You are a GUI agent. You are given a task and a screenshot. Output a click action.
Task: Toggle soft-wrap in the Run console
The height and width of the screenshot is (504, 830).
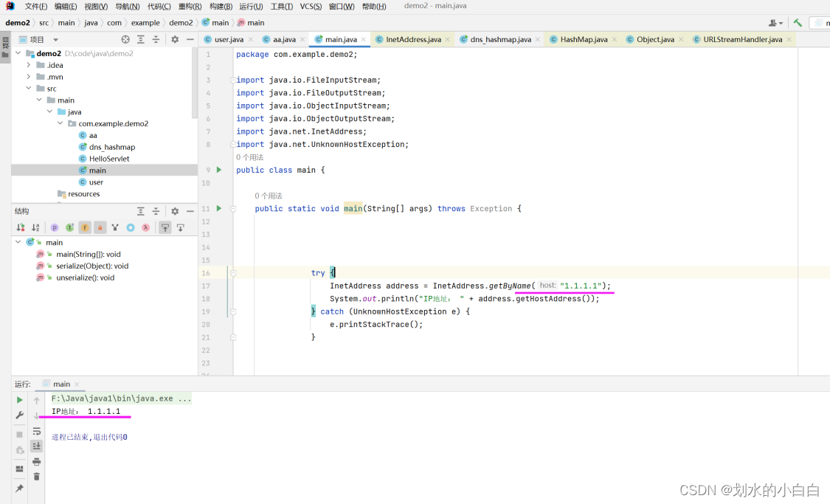tap(37, 432)
